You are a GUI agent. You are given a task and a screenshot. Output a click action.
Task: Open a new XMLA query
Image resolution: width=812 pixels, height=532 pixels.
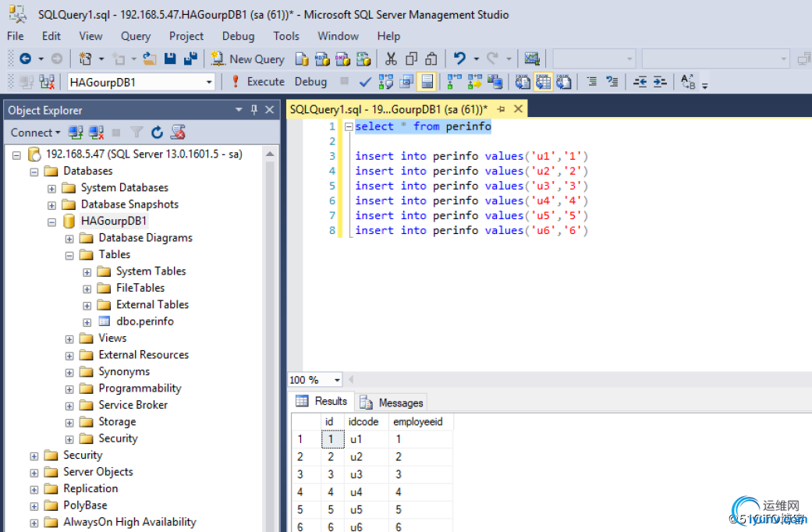tap(363, 59)
